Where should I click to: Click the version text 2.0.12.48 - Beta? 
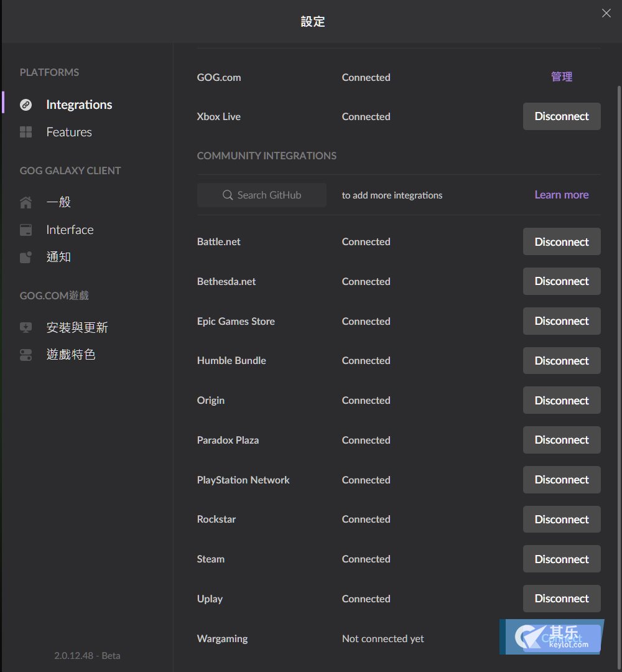click(x=87, y=656)
